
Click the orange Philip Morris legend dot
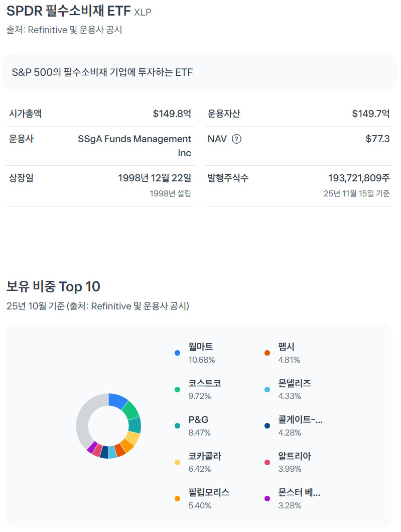(x=177, y=499)
